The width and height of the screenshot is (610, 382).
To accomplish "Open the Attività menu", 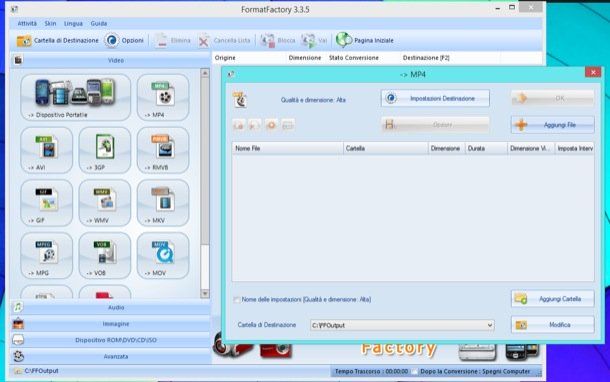I will (x=27, y=23).
